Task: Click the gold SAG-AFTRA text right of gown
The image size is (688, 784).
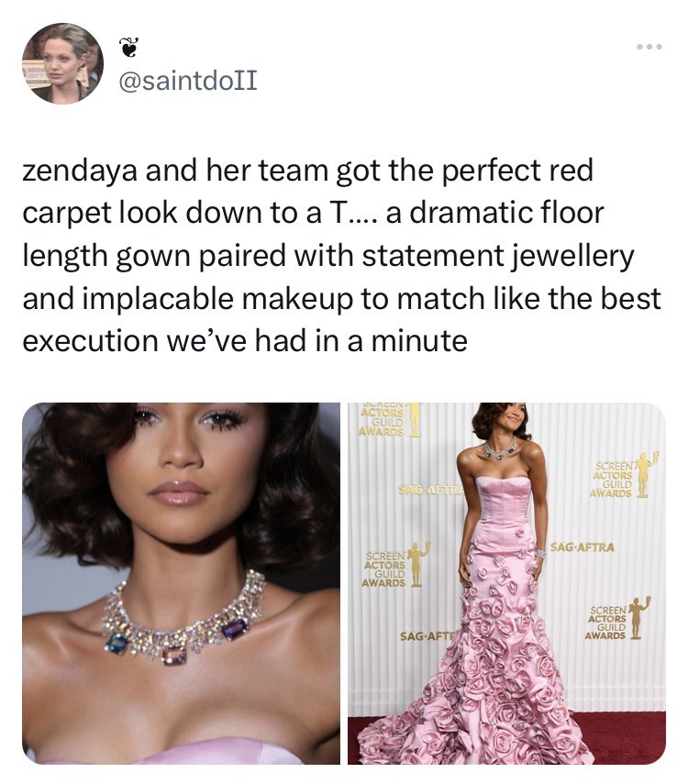Action: (x=583, y=547)
